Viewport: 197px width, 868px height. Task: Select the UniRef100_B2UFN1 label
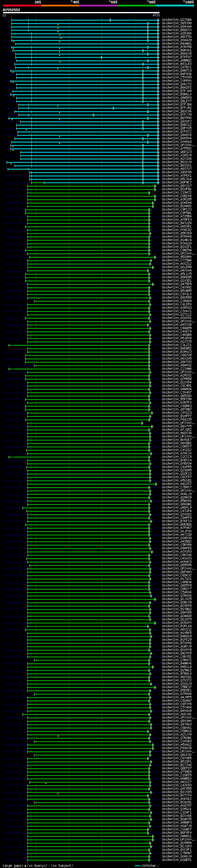177,189
